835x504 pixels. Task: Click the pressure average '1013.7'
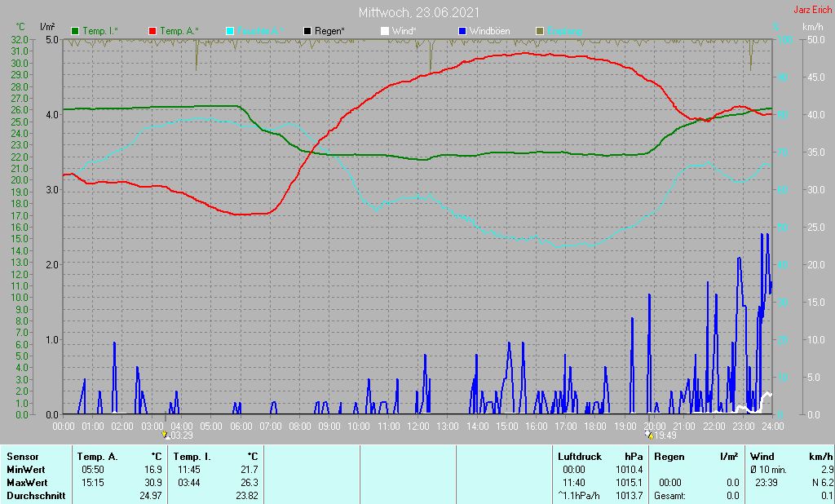click(629, 496)
